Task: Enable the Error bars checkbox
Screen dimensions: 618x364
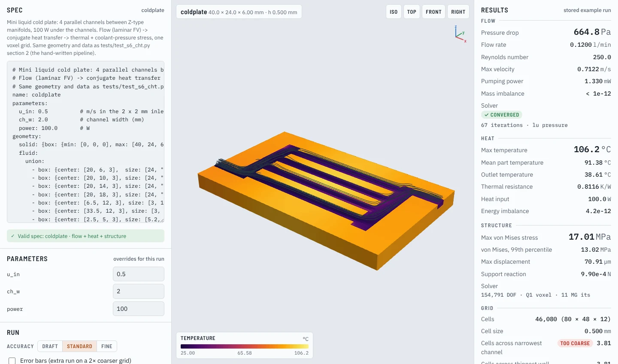Action: click(12, 361)
